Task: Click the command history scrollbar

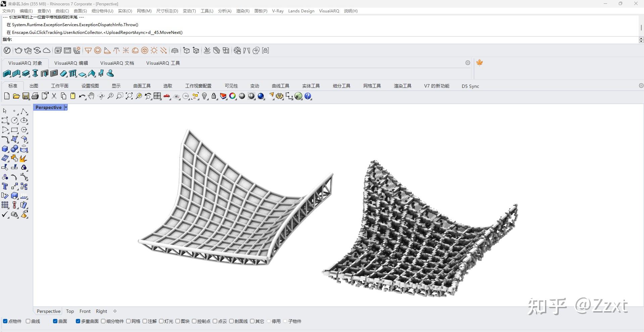Action: tap(641, 27)
